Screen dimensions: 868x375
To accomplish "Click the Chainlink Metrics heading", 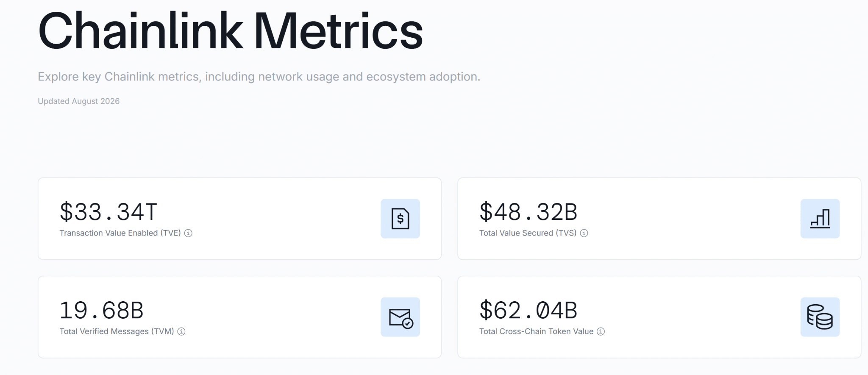I will pyautogui.click(x=231, y=31).
